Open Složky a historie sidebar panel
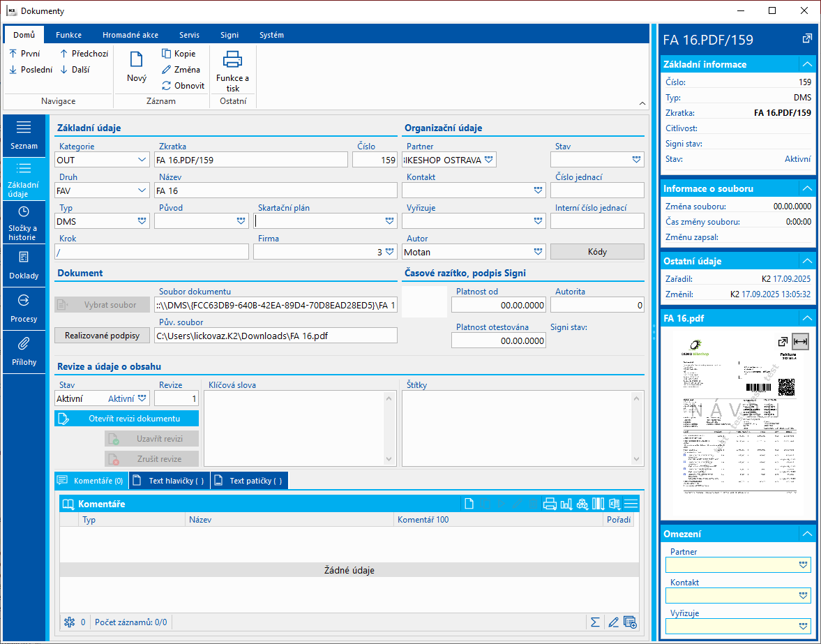Viewport: 821px width, 644px height. pyautogui.click(x=24, y=222)
